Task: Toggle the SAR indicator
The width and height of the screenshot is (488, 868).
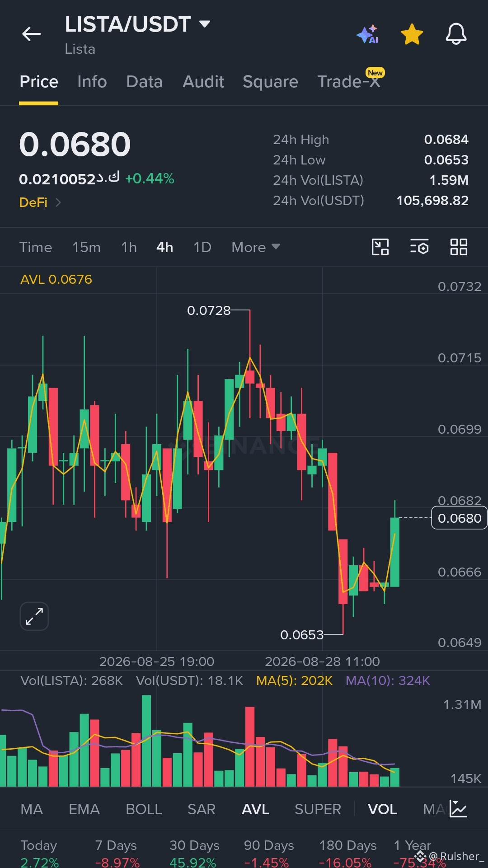Action: [x=202, y=809]
